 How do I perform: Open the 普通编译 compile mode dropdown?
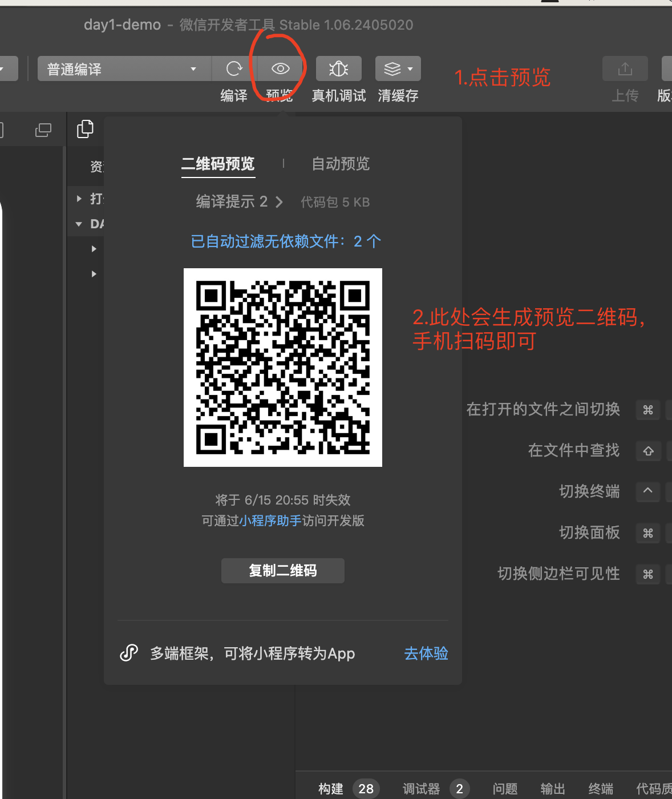tap(124, 68)
